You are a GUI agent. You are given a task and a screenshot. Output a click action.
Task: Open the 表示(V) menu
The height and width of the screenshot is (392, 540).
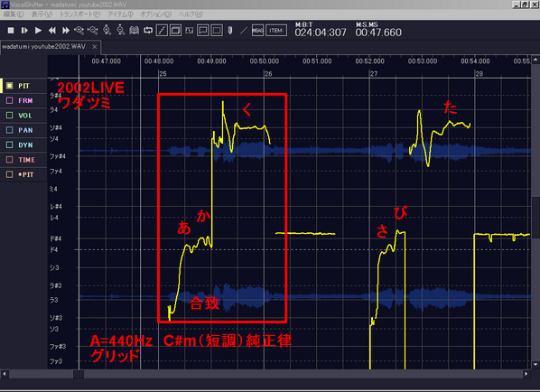(x=42, y=14)
